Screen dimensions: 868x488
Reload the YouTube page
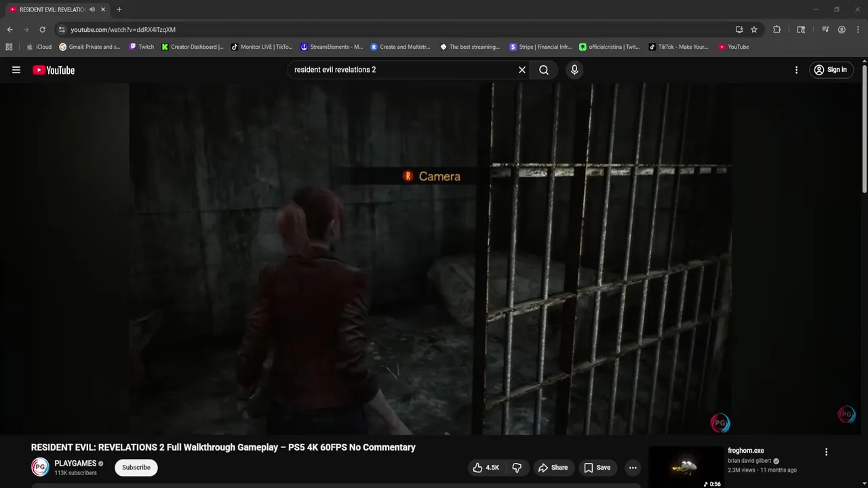[43, 30]
